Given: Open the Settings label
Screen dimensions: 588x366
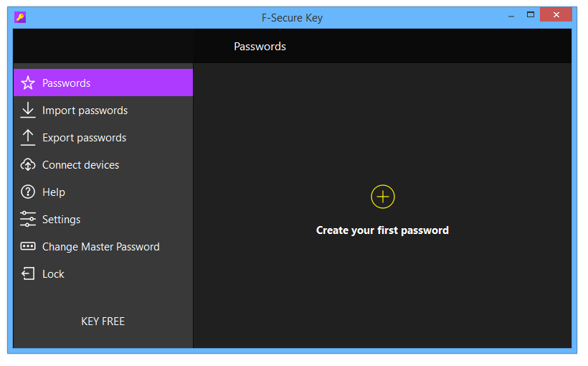Looking at the screenshot, I should coord(61,220).
